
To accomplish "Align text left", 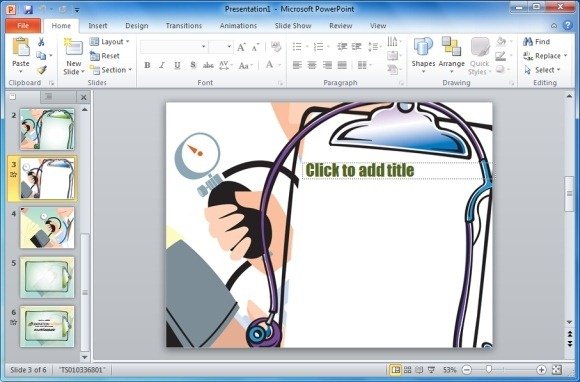I will pyautogui.click(x=297, y=65).
